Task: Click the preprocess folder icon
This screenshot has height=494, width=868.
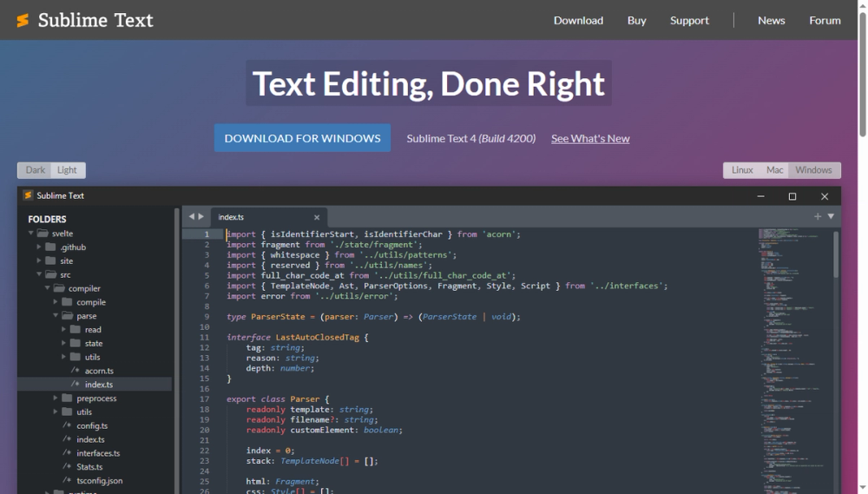Action: 67,398
